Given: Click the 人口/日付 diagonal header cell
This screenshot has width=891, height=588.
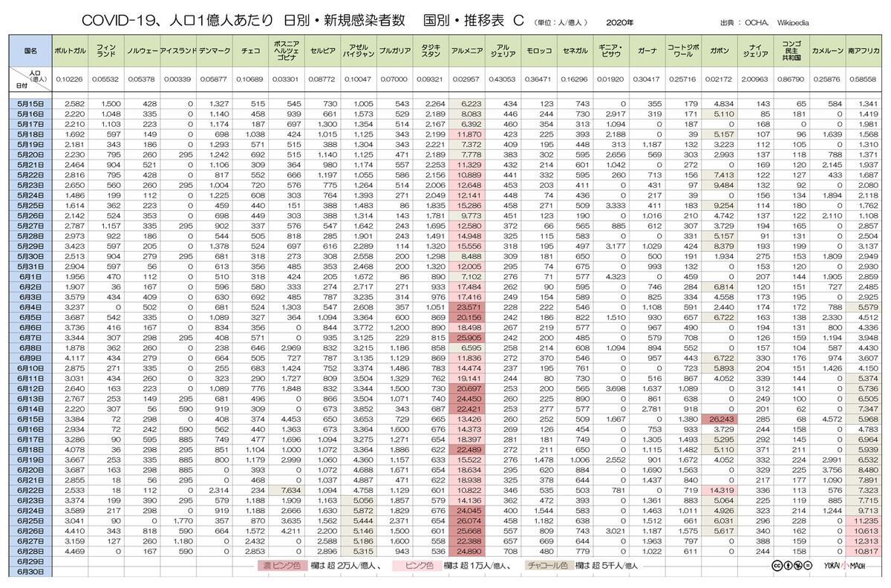Looking at the screenshot, I should [31, 79].
